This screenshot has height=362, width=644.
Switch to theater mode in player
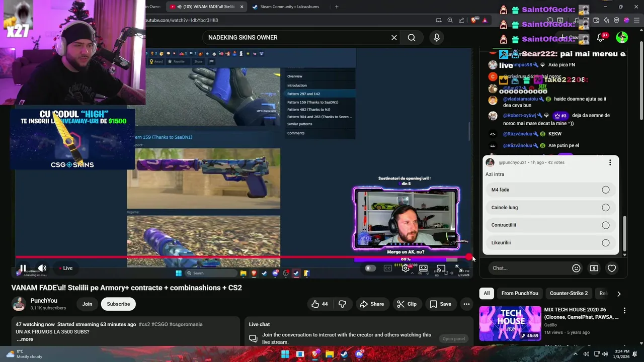click(x=424, y=268)
